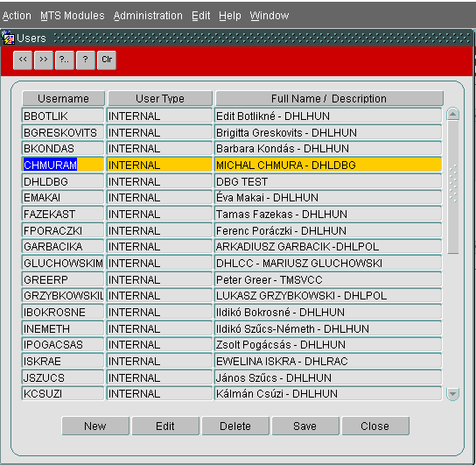Select the ISKRAE username field
476x465 pixels.
pos(63,361)
